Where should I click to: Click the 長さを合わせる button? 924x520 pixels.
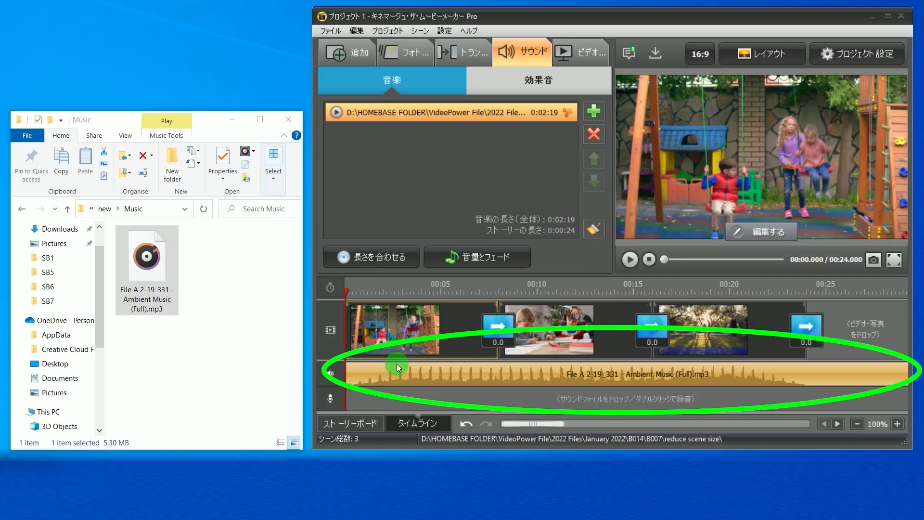click(x=371, y=257)
